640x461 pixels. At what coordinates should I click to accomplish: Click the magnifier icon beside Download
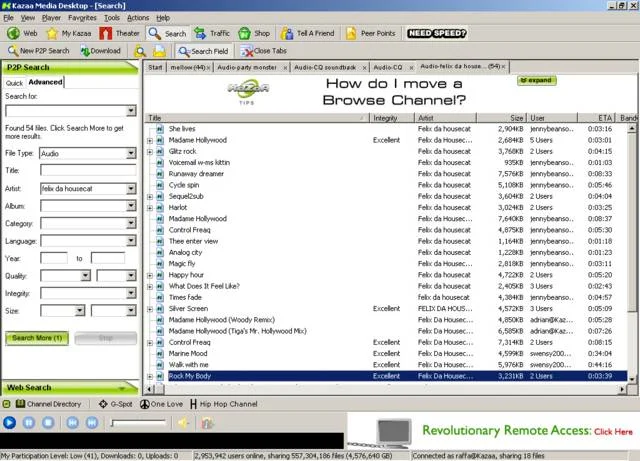(x=140, y=51)
